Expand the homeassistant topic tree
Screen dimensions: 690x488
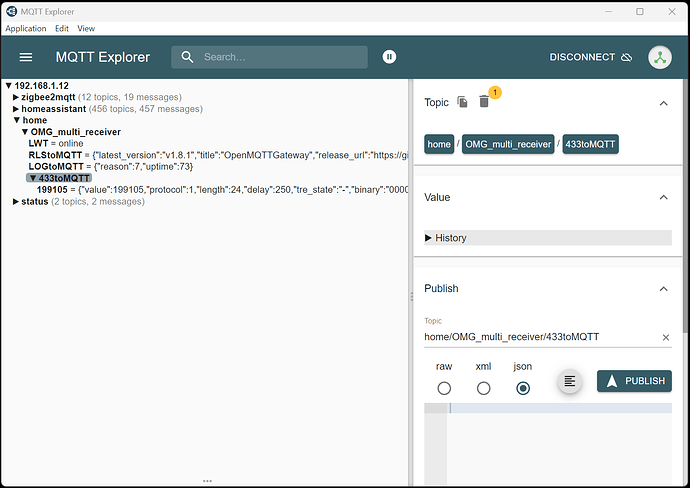[16, 109]
